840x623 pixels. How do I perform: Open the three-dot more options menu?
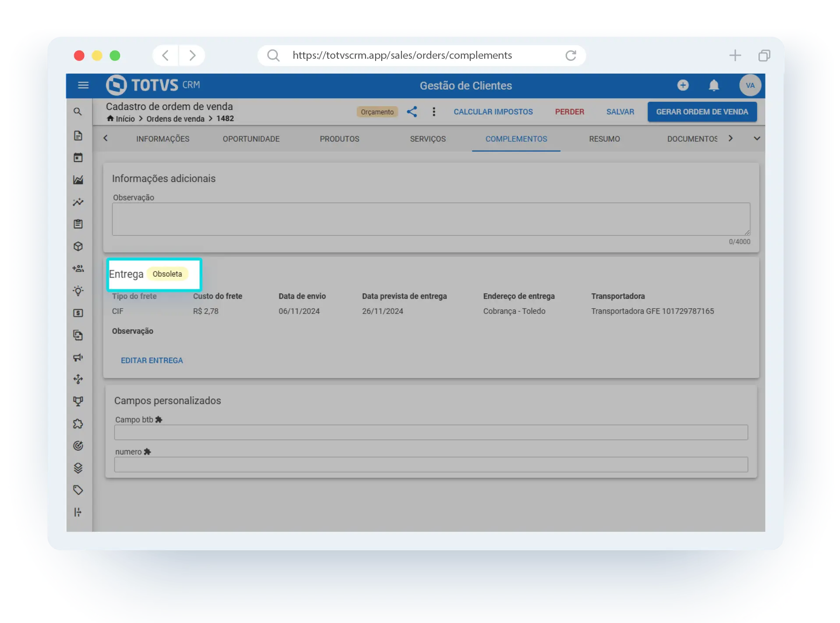coord(434,112)
